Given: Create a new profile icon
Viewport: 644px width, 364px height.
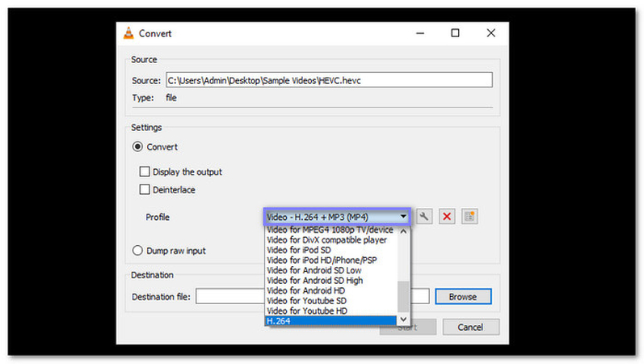Looking at the screenshot, I should point(469,216).
